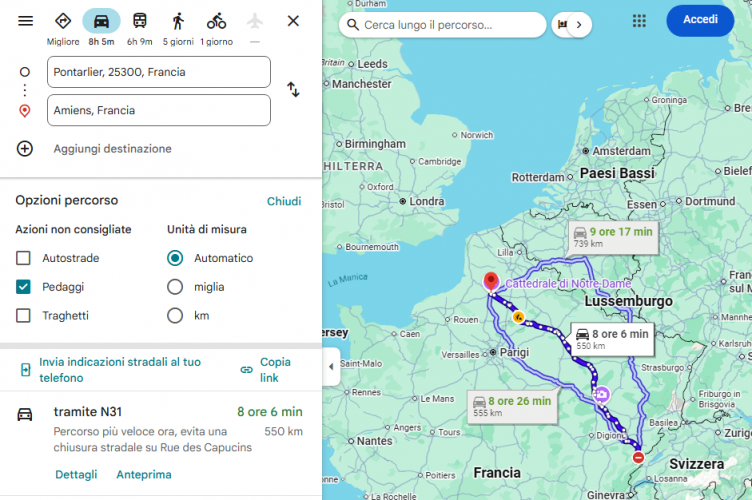Viewport: 752px width, 500px height.
Task: Click Copia link text
Action: [275, 370]
